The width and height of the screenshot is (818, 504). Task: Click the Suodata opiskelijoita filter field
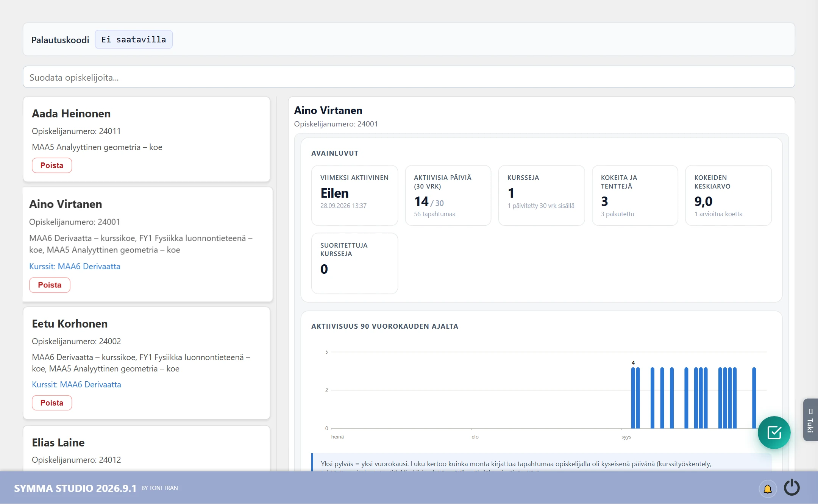(x=409, y=77)
